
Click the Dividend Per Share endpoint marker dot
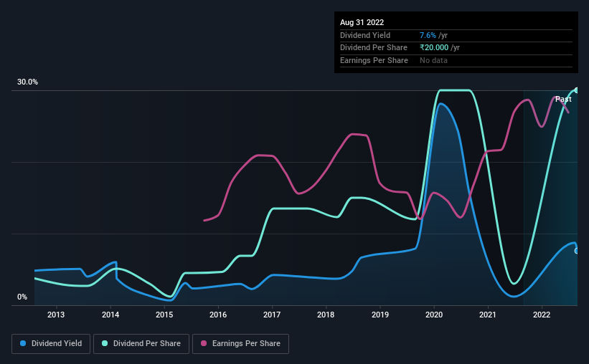[x=577, y=90]
